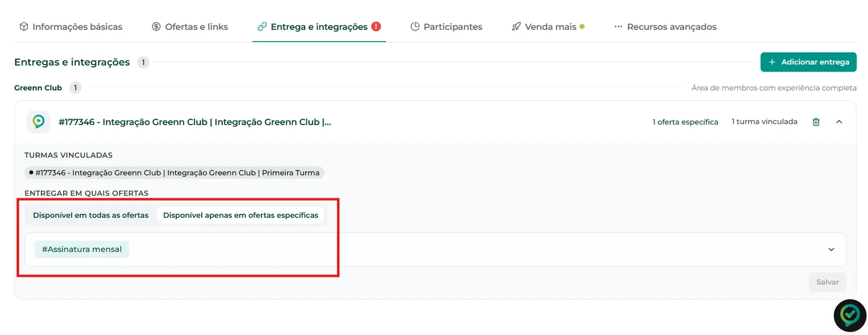Expand the offers selection dropdown arrow
Viewport: 868px width, 335px height.
coord(831,249)
